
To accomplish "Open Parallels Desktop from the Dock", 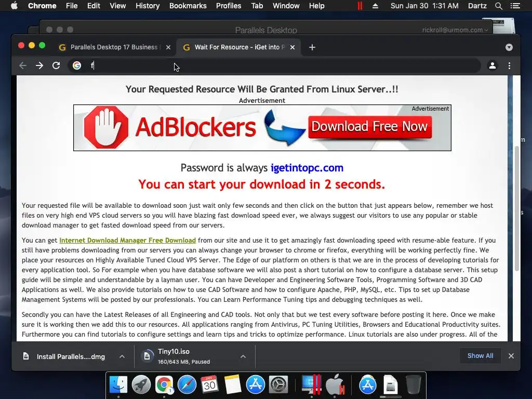I will (312, 384).
